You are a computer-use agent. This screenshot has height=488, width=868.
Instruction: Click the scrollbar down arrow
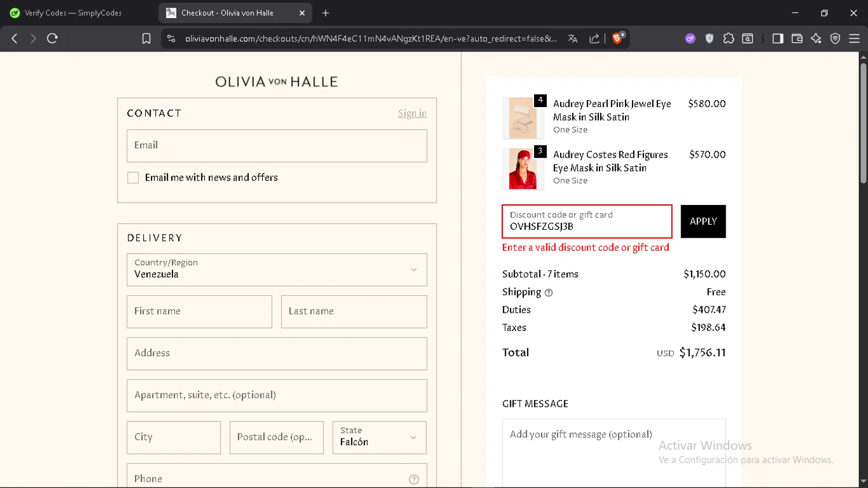[x=863, y=481]
